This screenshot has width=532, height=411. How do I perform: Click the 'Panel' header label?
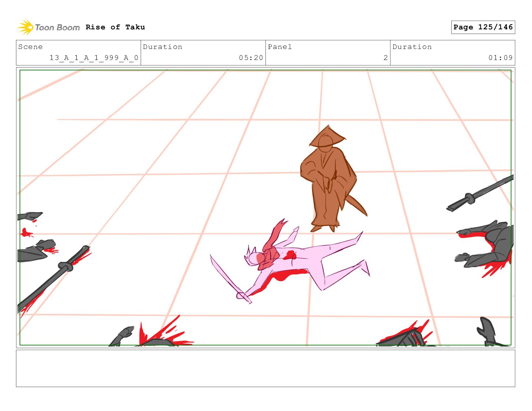[x=280, y=47]
